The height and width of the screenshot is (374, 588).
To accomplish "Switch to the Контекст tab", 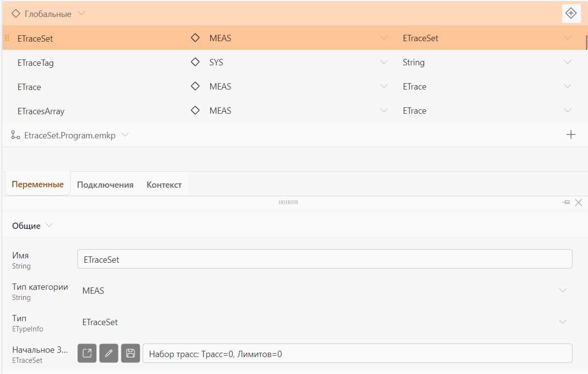I will click(x=164, y=184).
